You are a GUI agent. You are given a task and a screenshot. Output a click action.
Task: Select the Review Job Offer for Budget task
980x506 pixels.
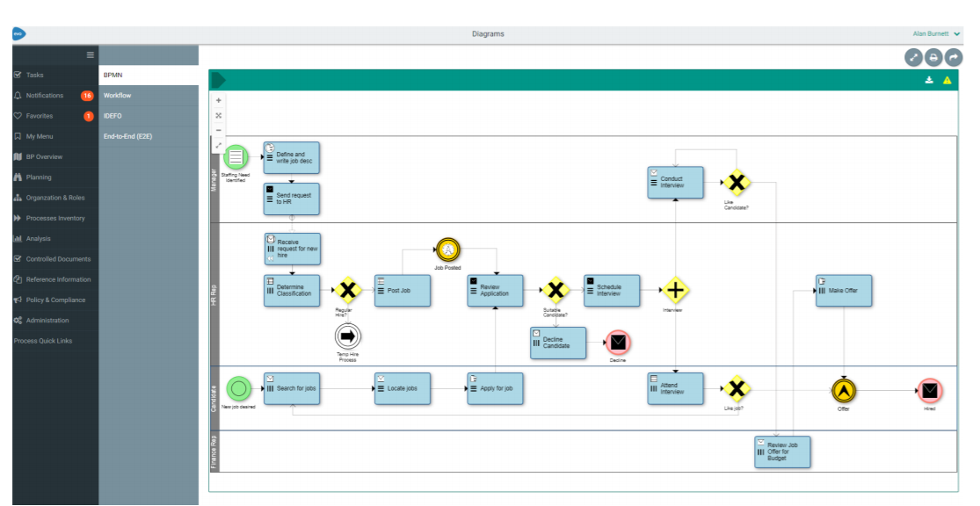point(782,452)
